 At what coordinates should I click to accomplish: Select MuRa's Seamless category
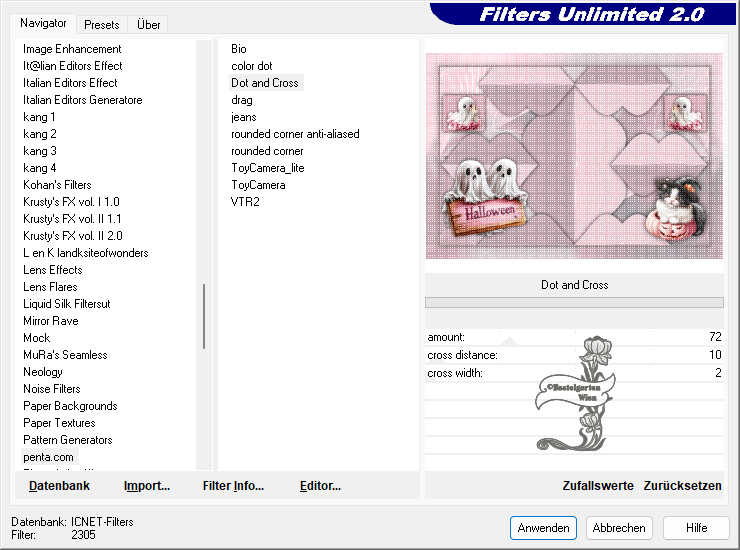(x=65, y=355)
